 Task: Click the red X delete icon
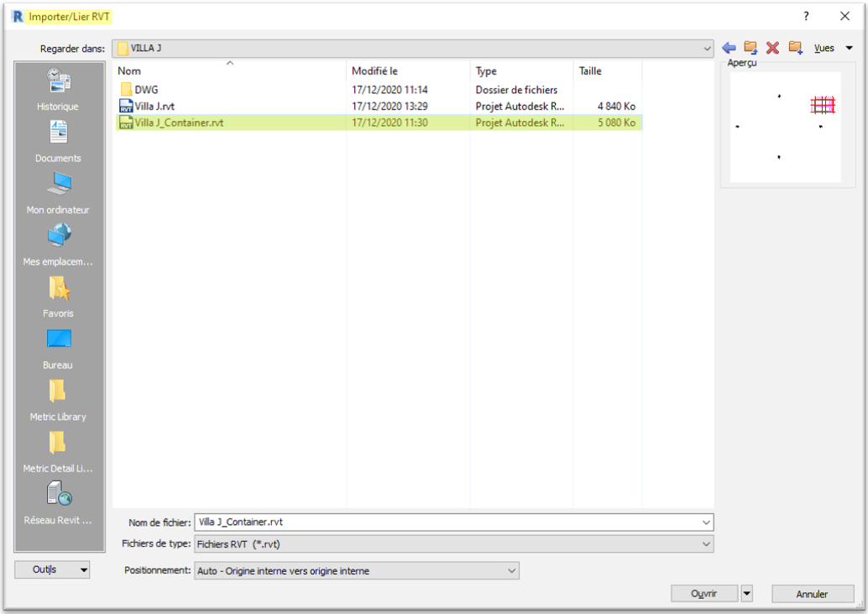[772, 49]
